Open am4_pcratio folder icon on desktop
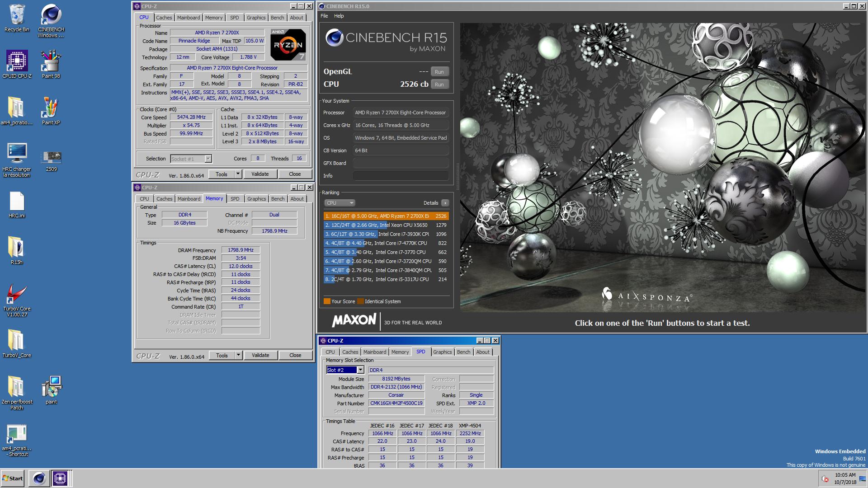This screenshot has height=488, width=868. click(17, 110)
